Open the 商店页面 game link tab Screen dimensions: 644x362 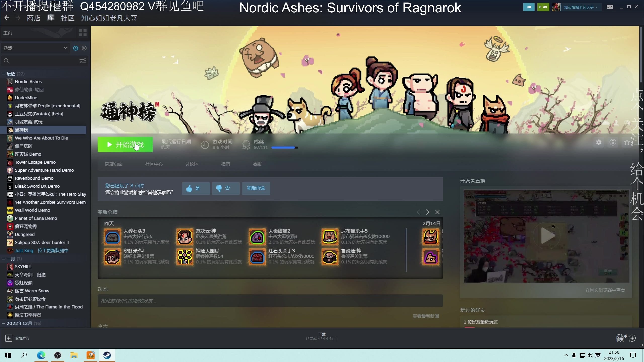tap(113, 164)
